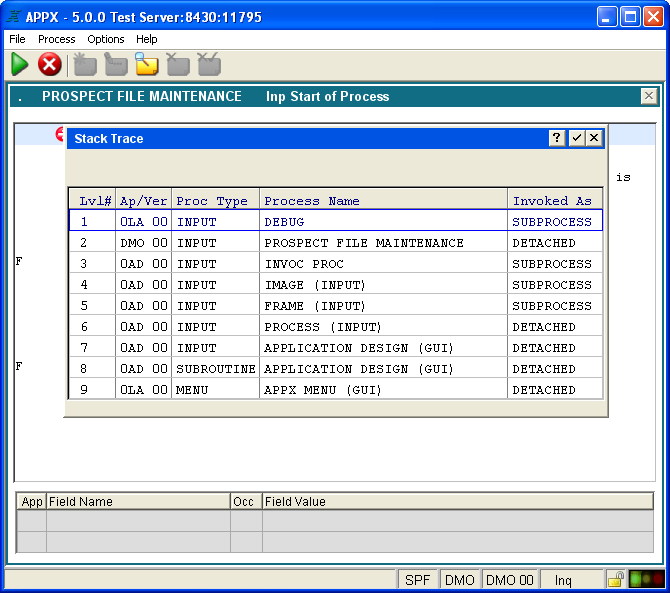
Task: Open the Process menu
Action: click(x=57, y=39)
